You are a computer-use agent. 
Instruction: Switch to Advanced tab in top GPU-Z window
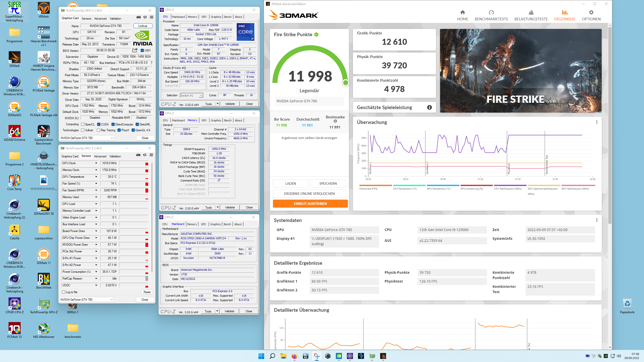pyautogui.click(x=100, y=18)
